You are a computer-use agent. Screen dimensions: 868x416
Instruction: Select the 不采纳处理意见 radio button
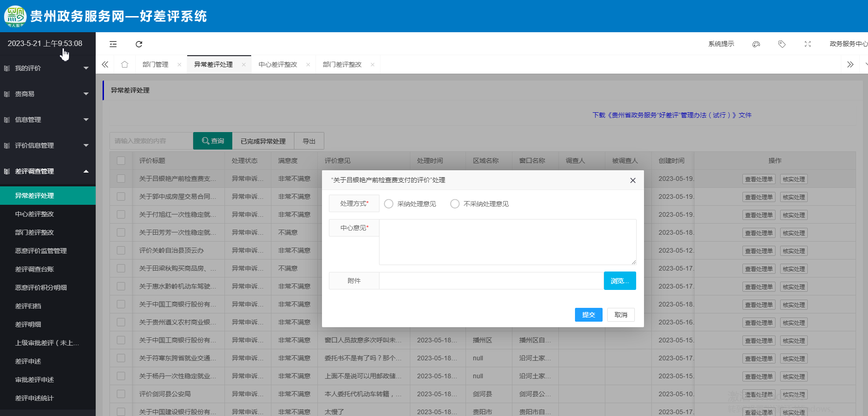[x=455, y=204]
